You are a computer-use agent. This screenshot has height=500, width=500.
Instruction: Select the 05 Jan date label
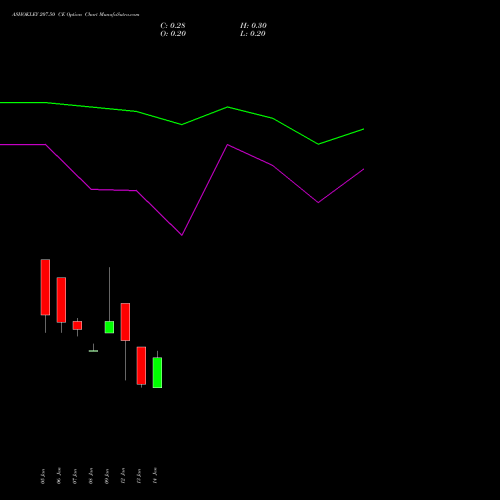coord(43,476)
